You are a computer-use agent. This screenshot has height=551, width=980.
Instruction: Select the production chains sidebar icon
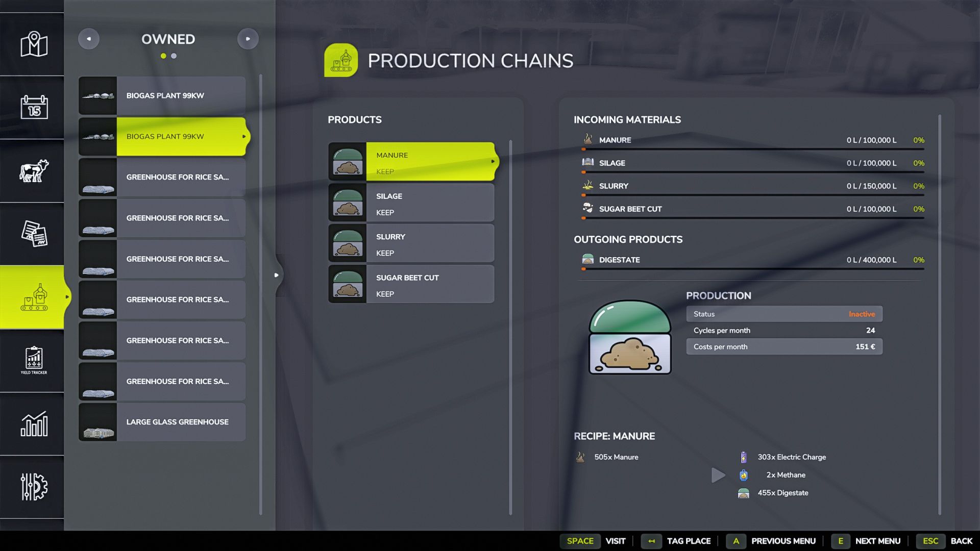pos(34,297)
